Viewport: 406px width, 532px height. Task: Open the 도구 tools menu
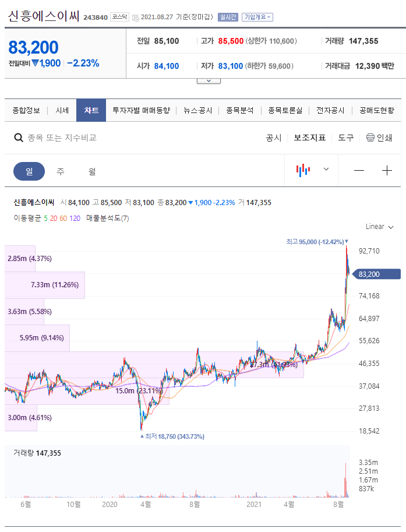tap(345, 138)
